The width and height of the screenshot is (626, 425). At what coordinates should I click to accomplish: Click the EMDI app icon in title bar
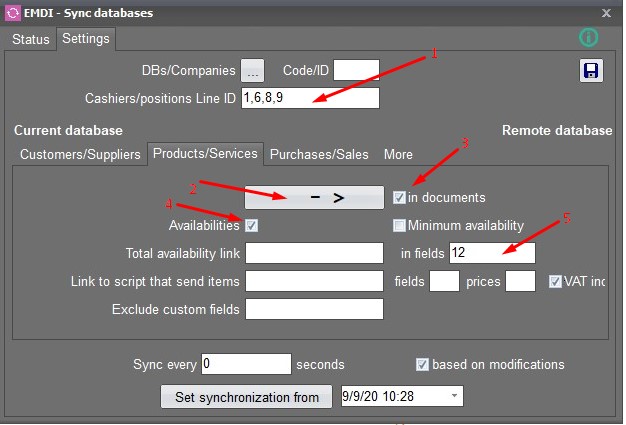(x=12, y=13)
